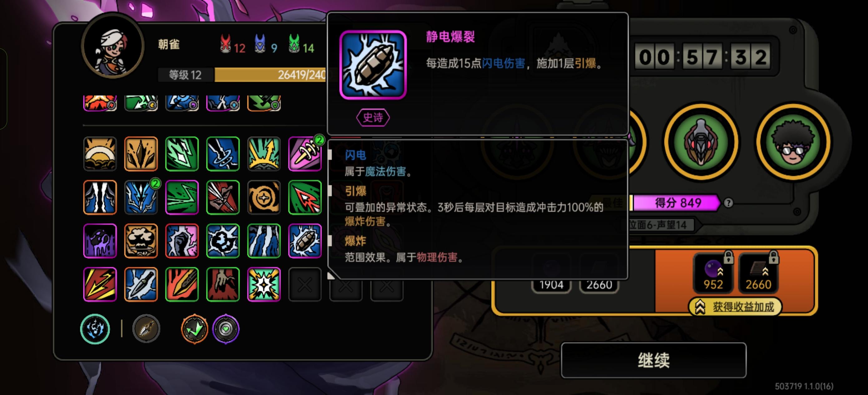Select the red arrow cursor skill icon

click(305, 197)
